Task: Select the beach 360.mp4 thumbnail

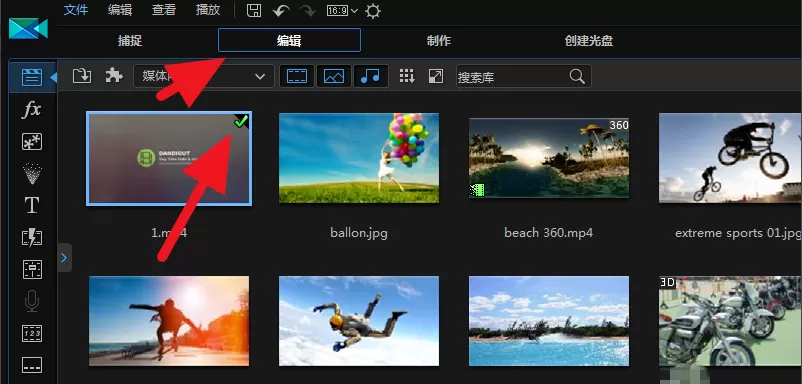Action: tap(549, 157)
